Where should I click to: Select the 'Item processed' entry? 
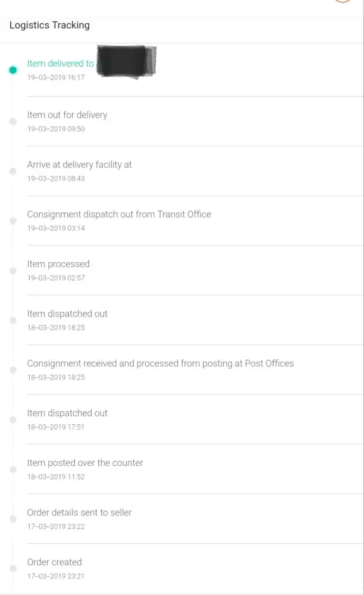(x=58, y=264)
